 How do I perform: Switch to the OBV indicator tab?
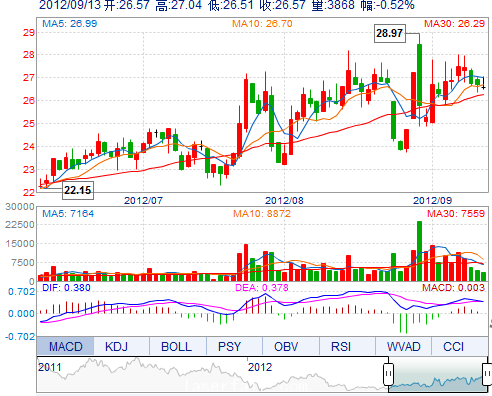(286, 346)
